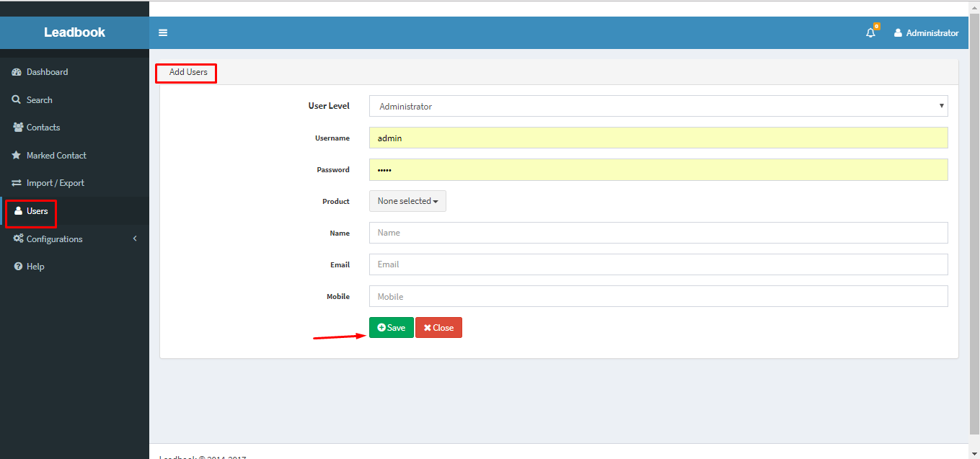The height and width of the screenshot is (459, 980).
Task: Click the Dashboard gauge icon
Action: 17,72
